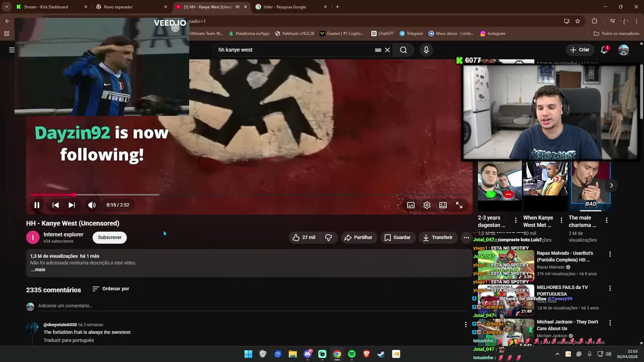Image resolution: width=644 pixels, height=362 pixels.
Task: Open the tab search dropdown arrow
Action: point(7,7)
